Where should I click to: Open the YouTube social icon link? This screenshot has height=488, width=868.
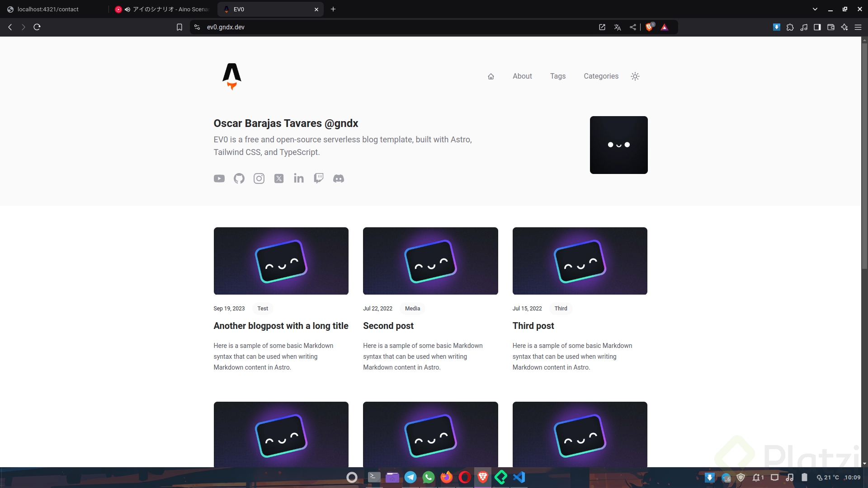click(x=219, y=178)
